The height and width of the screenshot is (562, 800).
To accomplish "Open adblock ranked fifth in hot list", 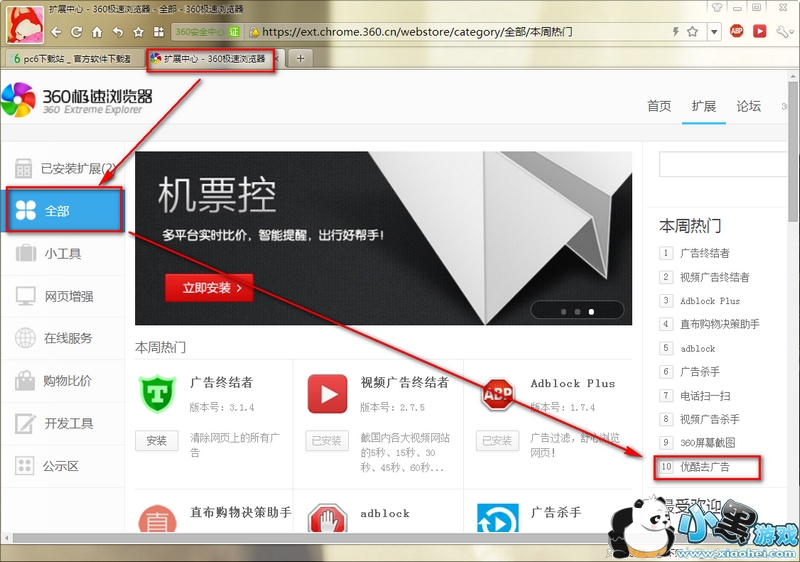I will pos(697,348).
